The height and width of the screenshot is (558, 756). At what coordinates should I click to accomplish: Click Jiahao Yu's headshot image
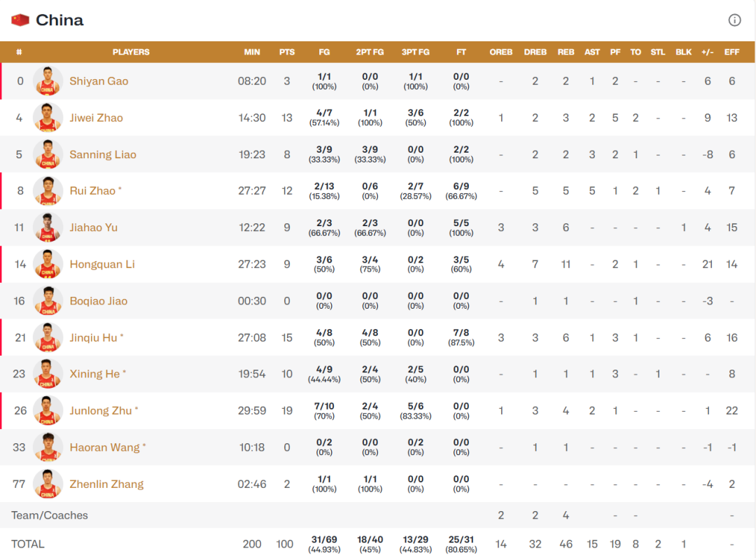click(x=48, y=228)
